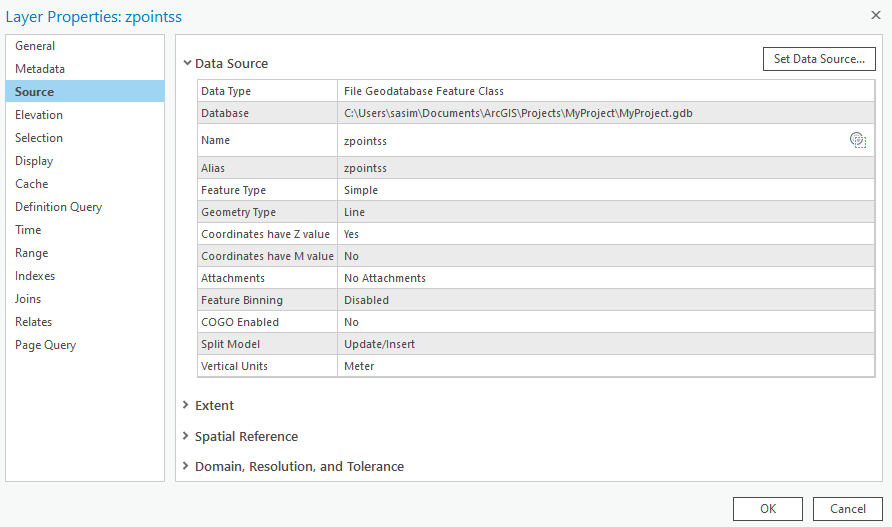Screen dimensions: 892x527
Task: Close the Layer Properties dialog
Action: click(x=875, y=15)
